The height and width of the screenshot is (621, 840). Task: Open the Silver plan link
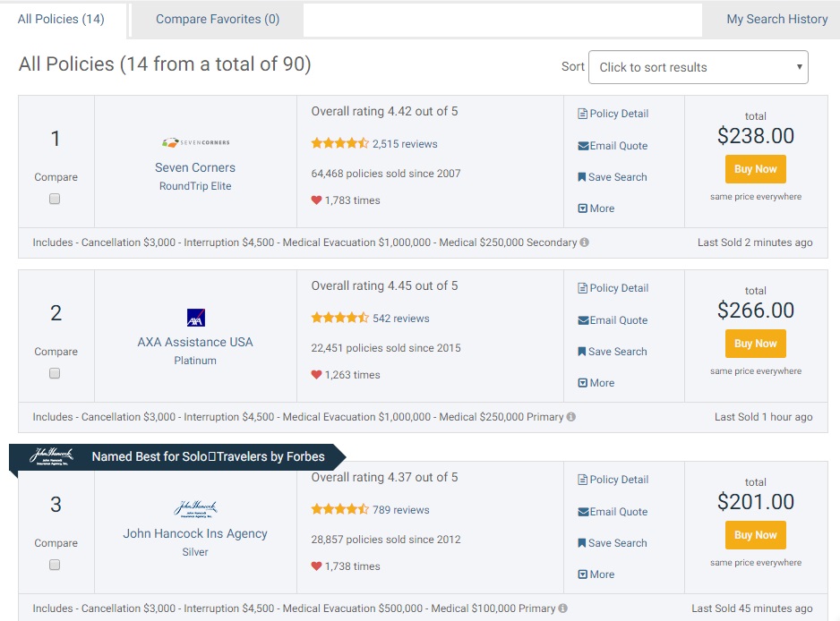195,552
